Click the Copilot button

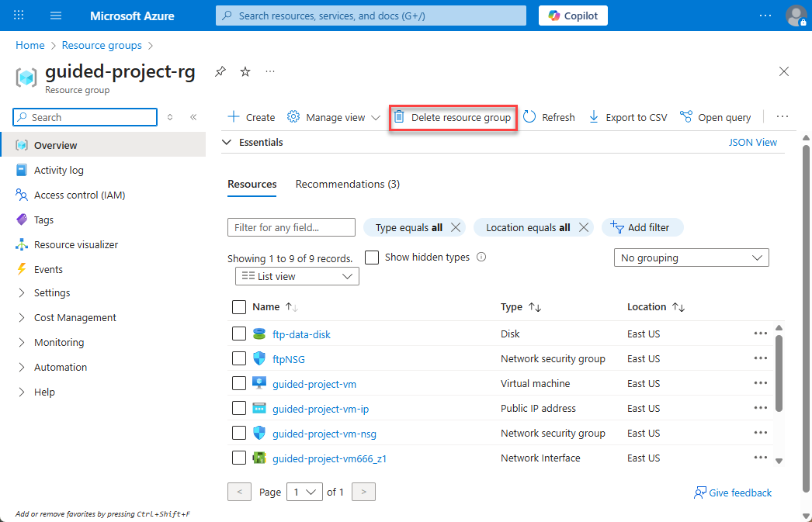[573, 16]
